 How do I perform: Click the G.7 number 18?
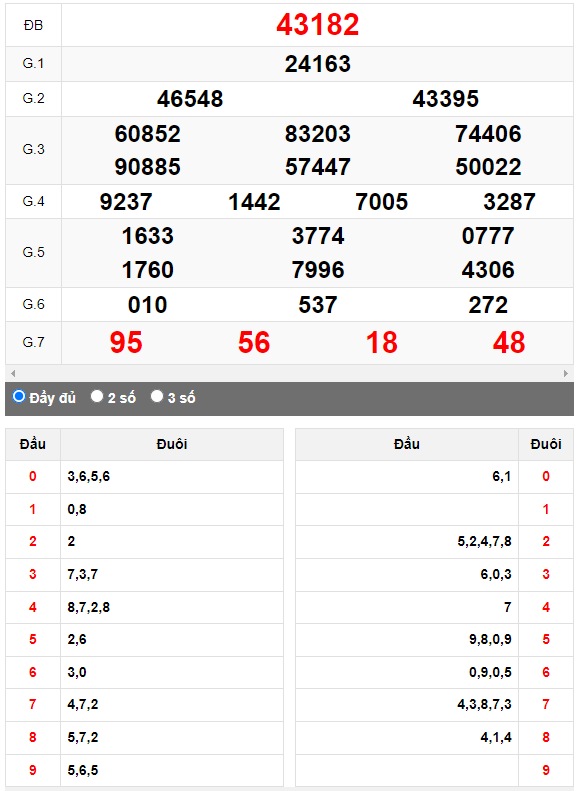[382, 343]
